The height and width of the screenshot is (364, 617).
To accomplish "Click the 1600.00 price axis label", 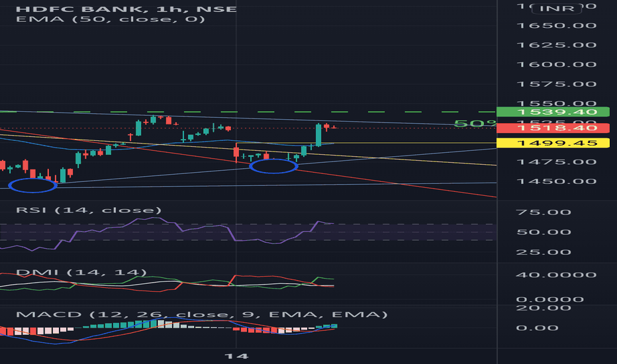I will (556, 65).
